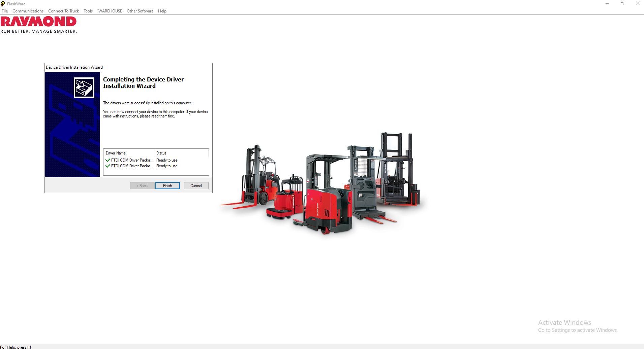This screenshot has height=349, width=644.
Task: Open the Communications menu
Action: (x=28, y=11)
